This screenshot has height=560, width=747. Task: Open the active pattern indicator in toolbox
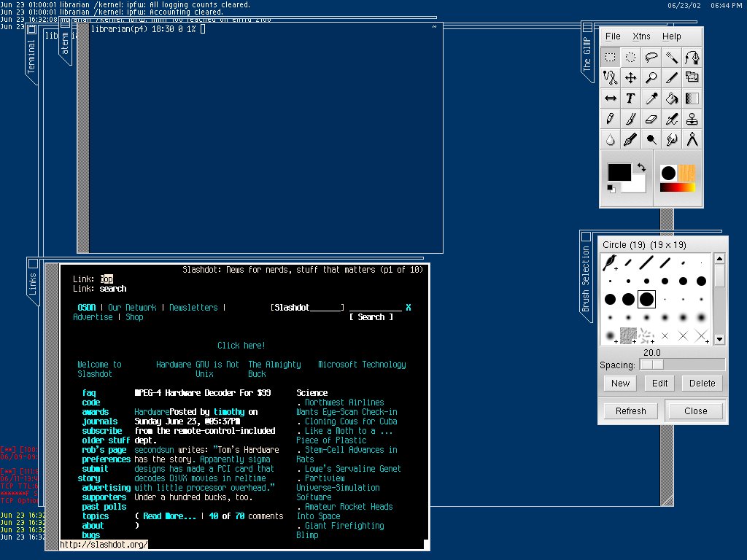point(686,174)
